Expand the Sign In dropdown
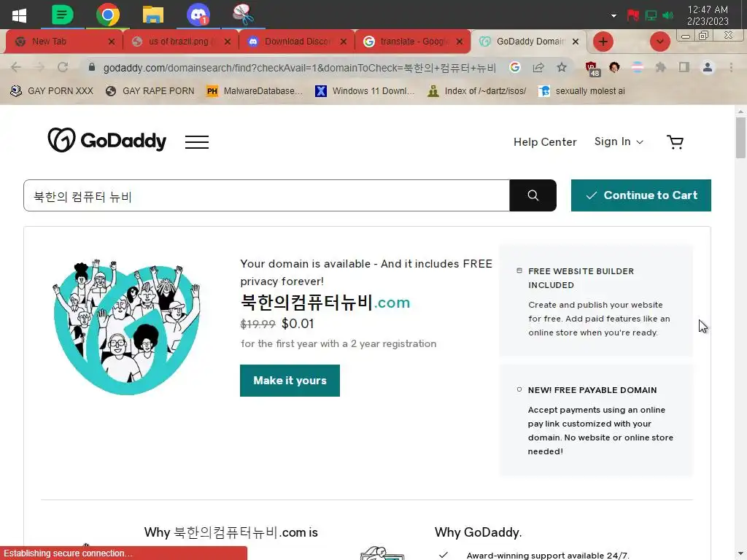Screen dimensions: 747x560 (619, 141)
